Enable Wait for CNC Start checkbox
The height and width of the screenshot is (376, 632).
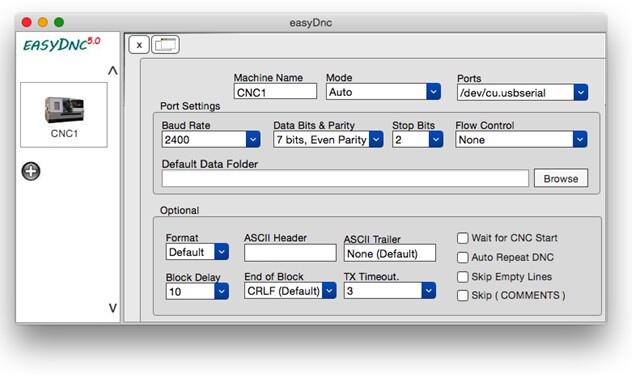(x=463, y=238)
